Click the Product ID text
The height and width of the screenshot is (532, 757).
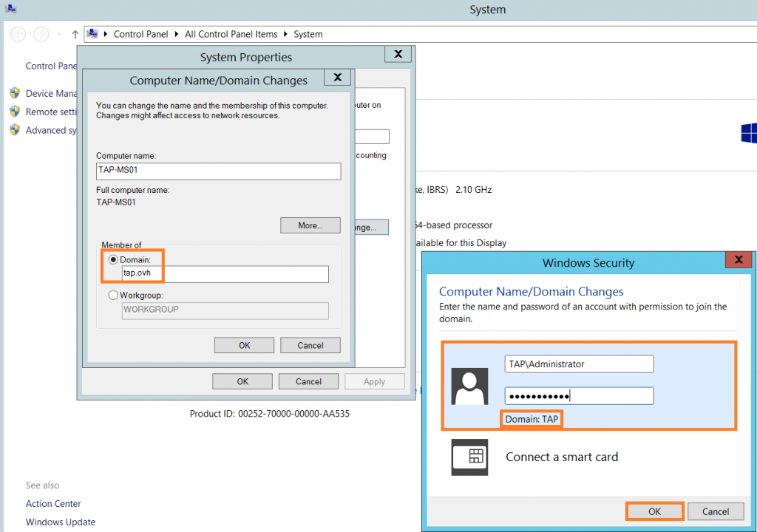[x=269, y=414]
